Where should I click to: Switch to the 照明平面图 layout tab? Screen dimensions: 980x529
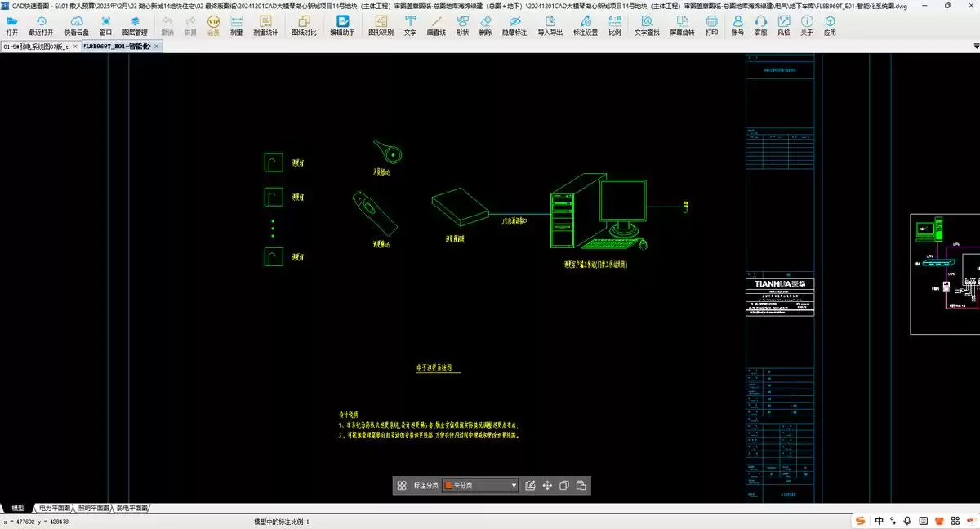pyautogui.click(x=93, y=508)
